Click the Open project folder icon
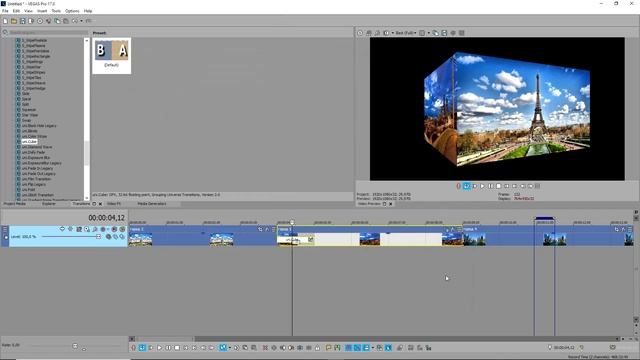This screenshot has width=640, height=360. point(14,21)
